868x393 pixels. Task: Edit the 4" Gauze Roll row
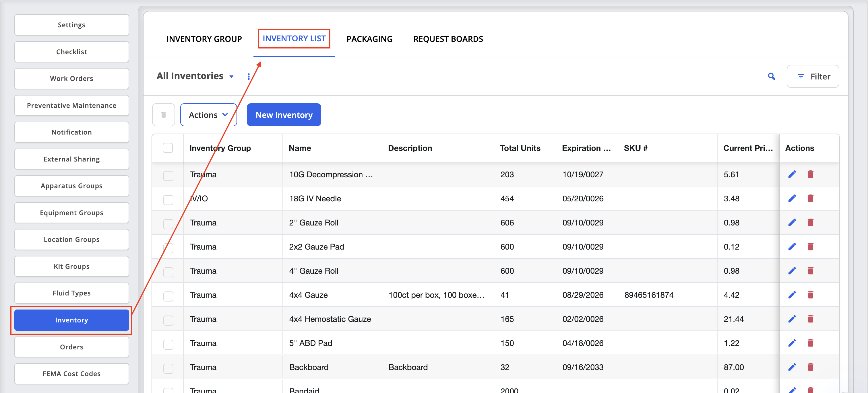click(792, 271)
